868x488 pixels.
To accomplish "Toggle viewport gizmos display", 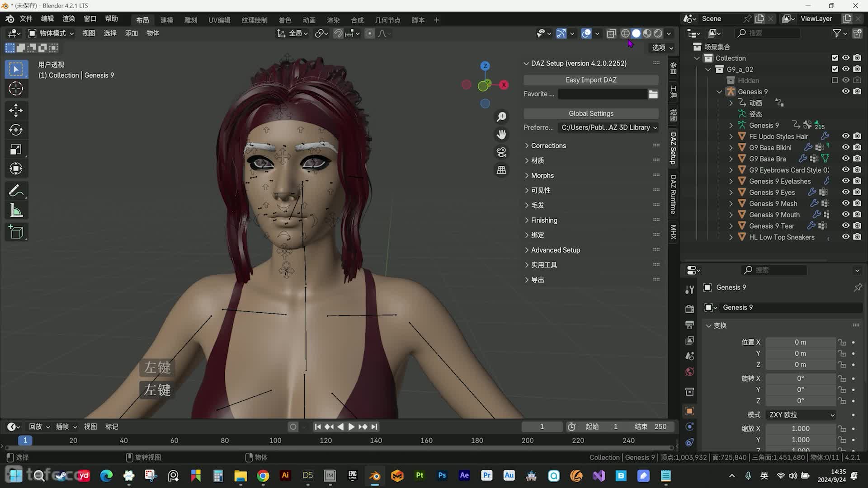I will [x=561, y=33].
